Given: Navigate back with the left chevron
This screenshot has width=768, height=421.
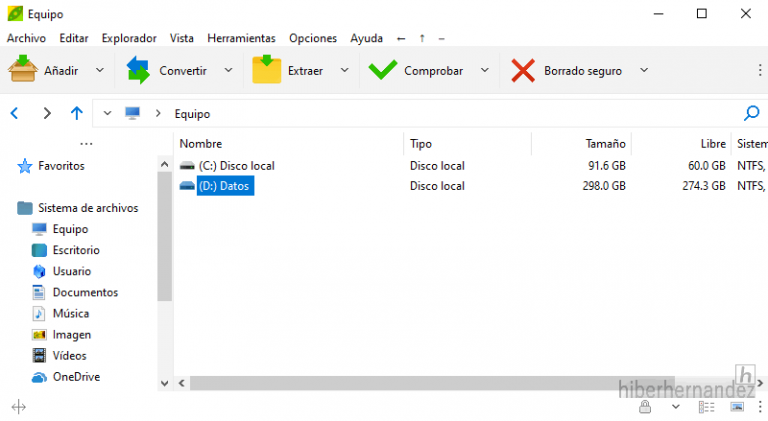Looking at the screenshot, I should click(14, 113).
